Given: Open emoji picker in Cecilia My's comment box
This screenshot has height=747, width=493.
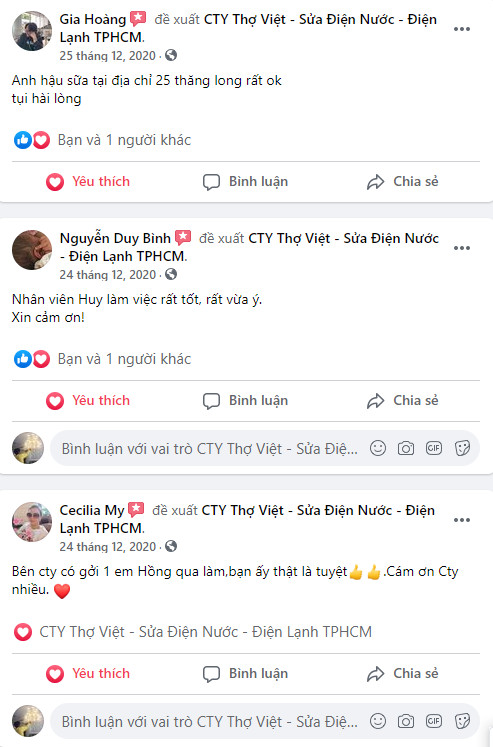Looking at the screenshot, I should [x=378, y=721].
